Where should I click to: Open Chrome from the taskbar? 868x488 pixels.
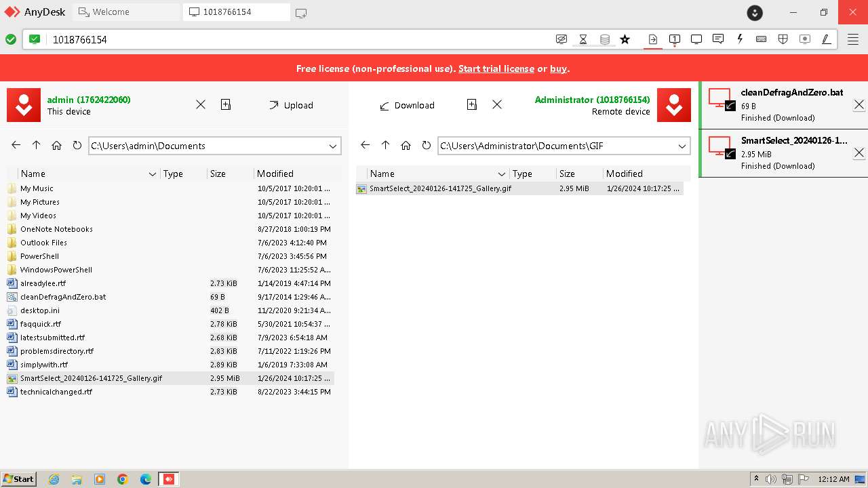coord(123,479)
